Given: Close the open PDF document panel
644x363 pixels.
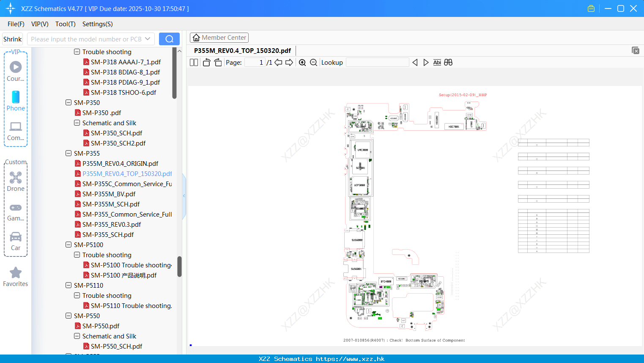Looking at the screenshot, I should 635,50.
